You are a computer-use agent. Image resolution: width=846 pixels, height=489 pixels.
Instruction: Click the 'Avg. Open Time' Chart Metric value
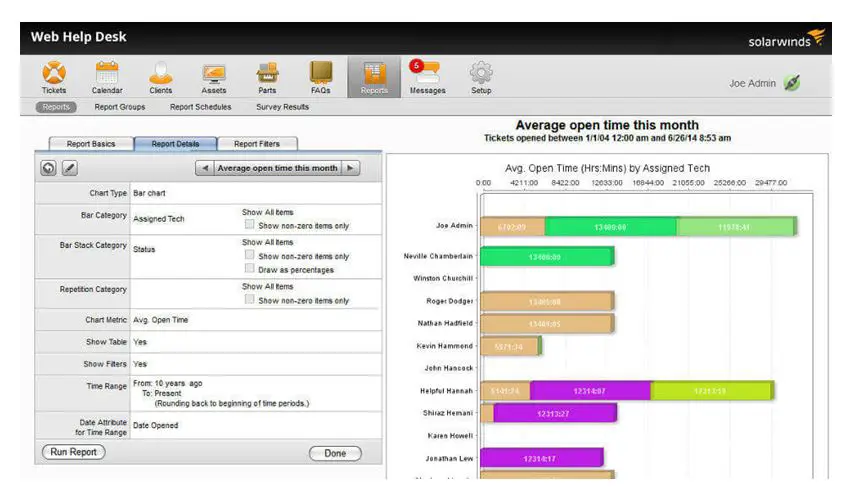click(160, 320)
